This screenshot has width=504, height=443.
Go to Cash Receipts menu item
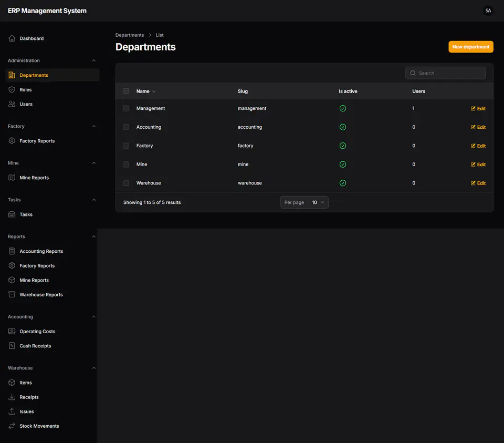(35, 346)
